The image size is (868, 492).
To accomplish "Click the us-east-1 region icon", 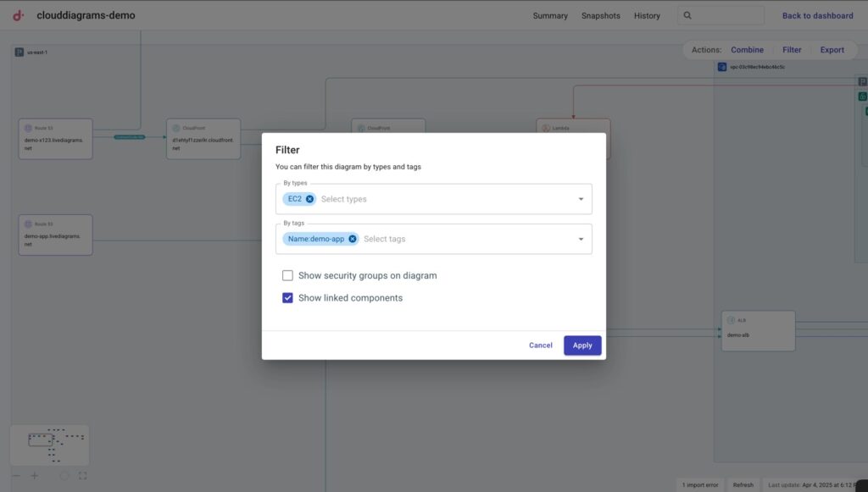I will coord(19,53).
